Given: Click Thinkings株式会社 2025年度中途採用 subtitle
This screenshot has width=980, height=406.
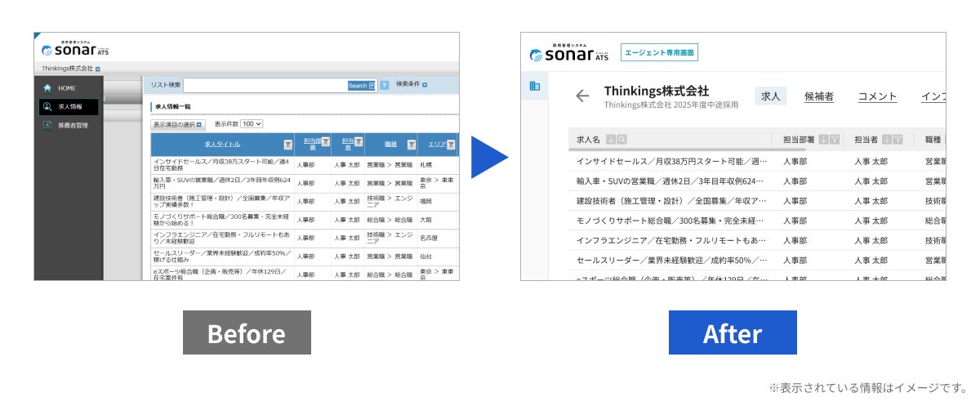Looking at the screenshot, I should (x=671, y=105).
